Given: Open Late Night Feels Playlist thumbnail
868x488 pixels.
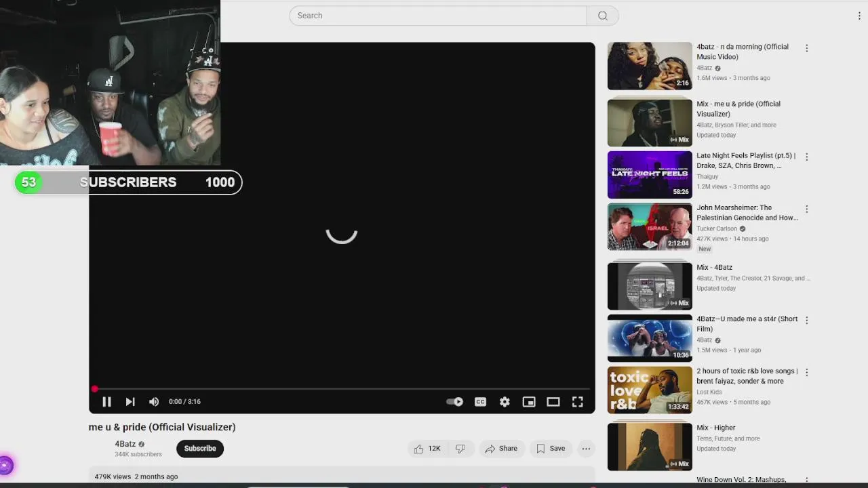Looking at the screenshot, I should point(650,175).
